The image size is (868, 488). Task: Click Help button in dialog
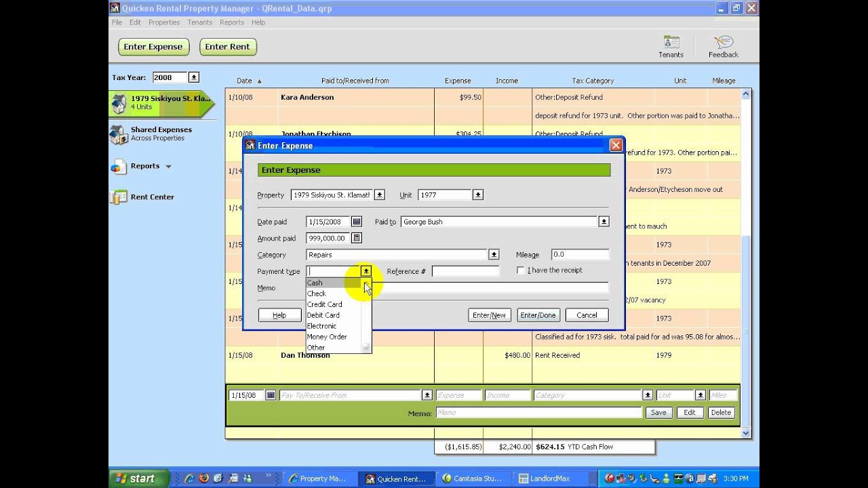[x=279, y=315]
